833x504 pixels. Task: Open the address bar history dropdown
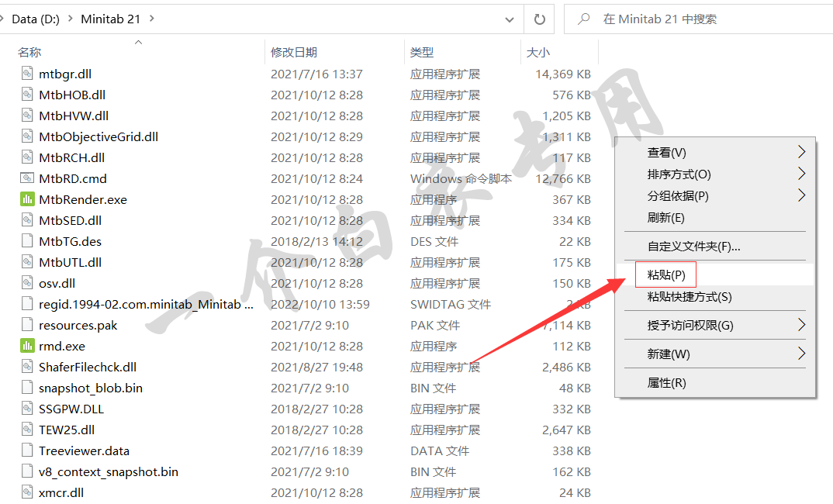click(509, 19)
